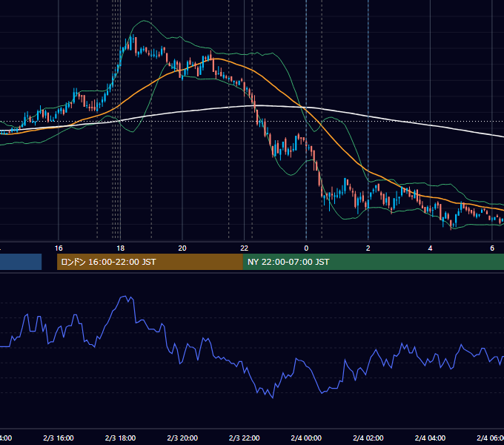Screen dimensions: 504x445
Task: Click the 0 hour label on the upper axis
Action: 306,248
